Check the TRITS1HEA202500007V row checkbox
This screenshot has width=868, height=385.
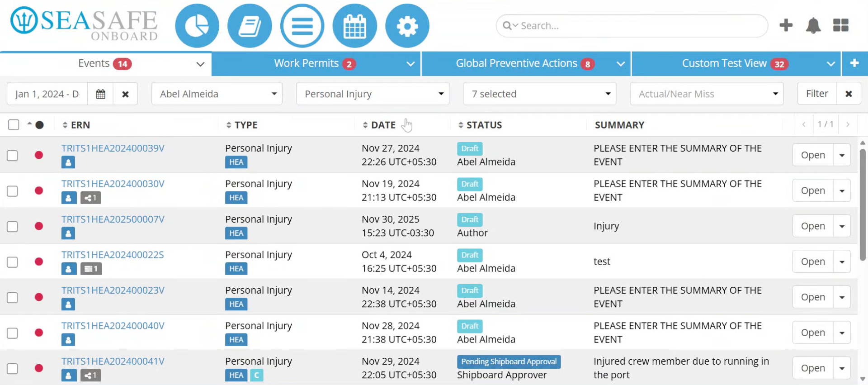(13, 227)
